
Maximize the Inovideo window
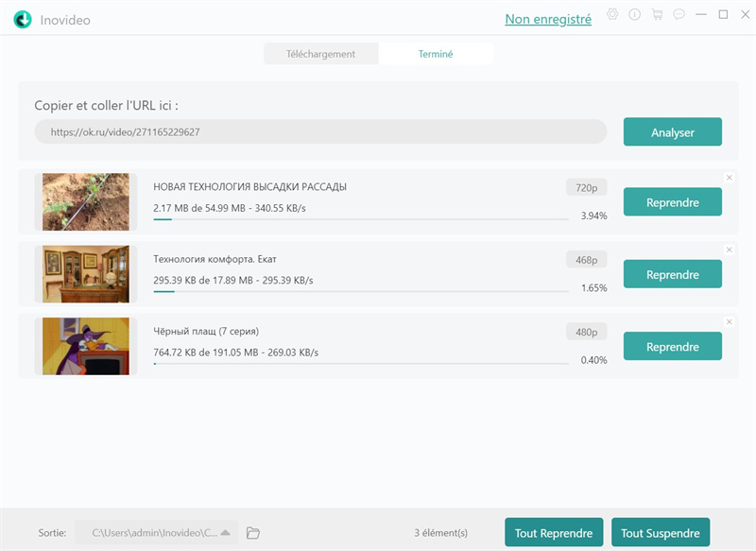pyautogui.click(x=723, y=14)
